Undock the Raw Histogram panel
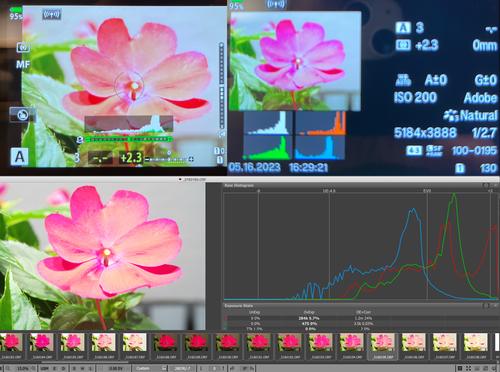 [x=486, y=185]
